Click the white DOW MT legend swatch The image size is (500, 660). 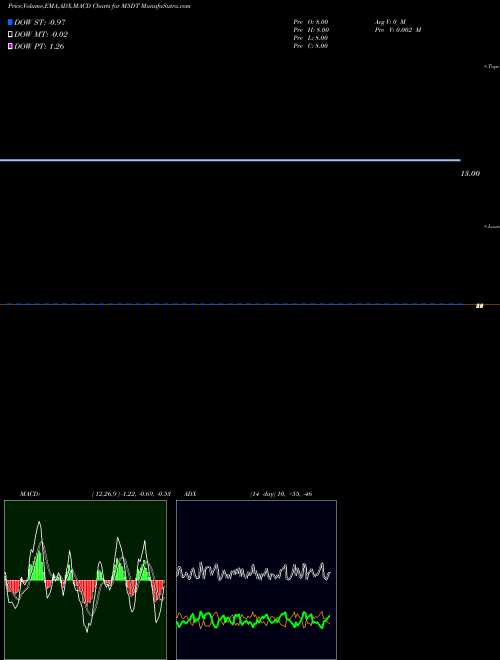(10, 35)
